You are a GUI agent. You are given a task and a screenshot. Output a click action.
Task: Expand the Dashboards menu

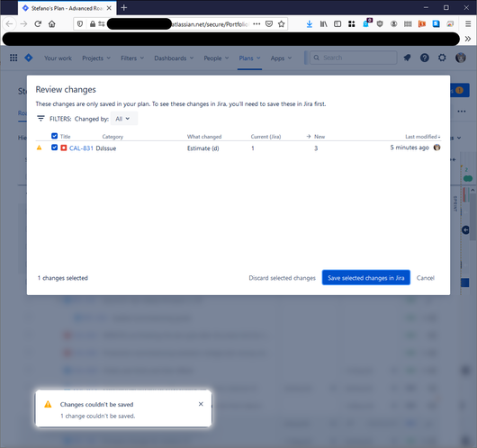(174, 58)
